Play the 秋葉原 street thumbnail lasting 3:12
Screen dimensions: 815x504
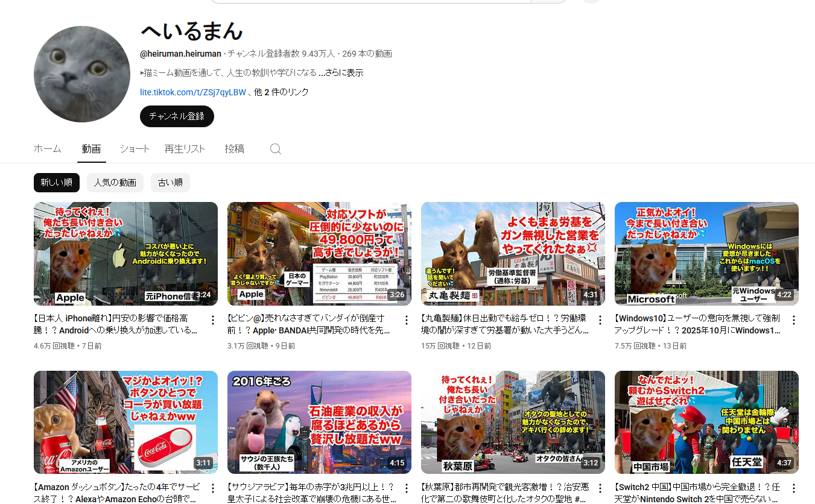coord(513,423)
